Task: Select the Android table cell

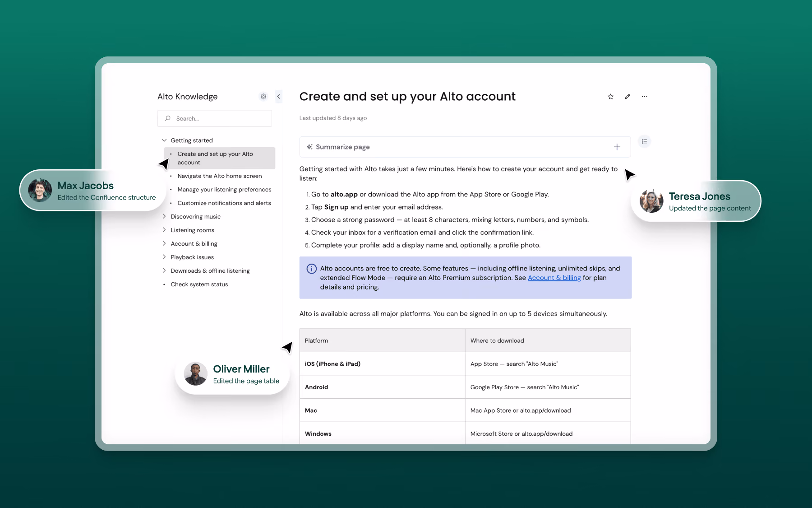Action: click(382, 387)
